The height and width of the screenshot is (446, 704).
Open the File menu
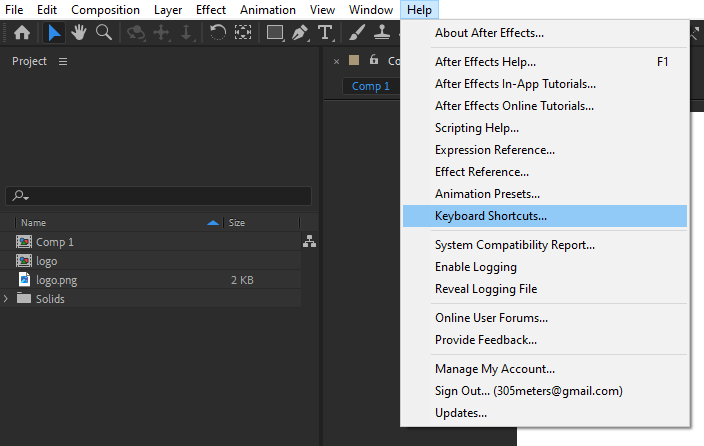tap(14, 9)
